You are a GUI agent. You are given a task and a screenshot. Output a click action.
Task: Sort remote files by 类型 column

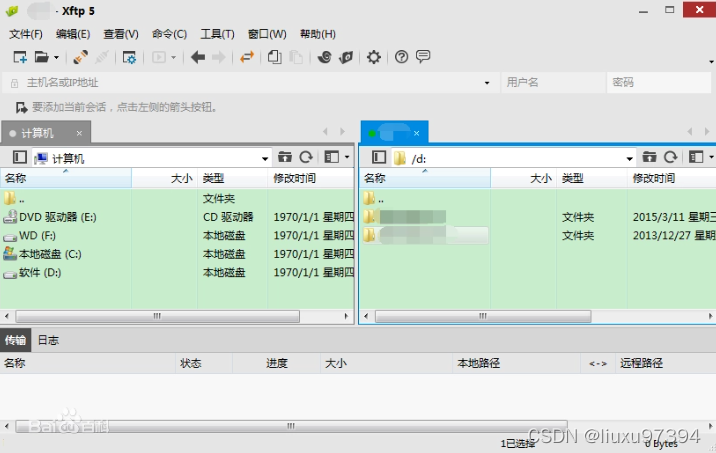click(592, 178)
